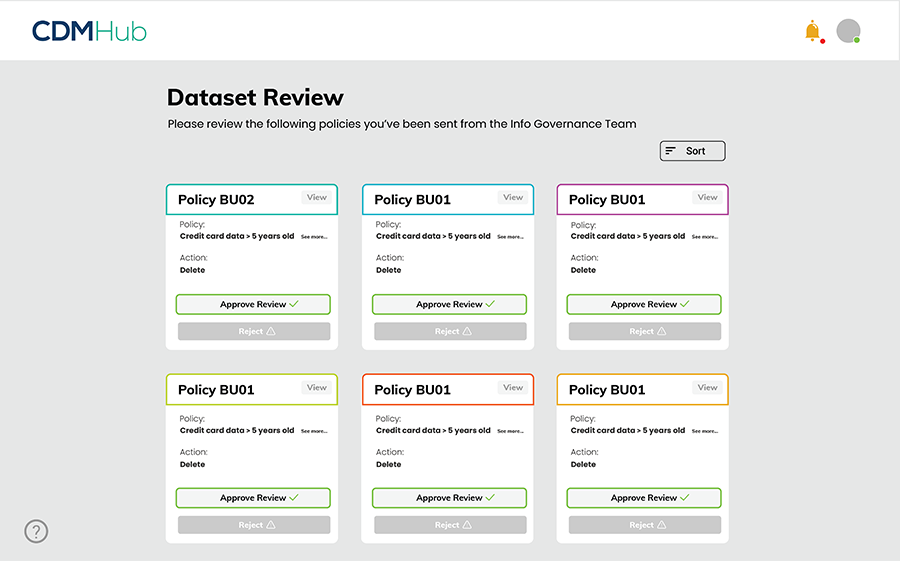View the Policy BU02 card details
The image size is (900, 561).
pyautogui.click(x=317, y=198)
